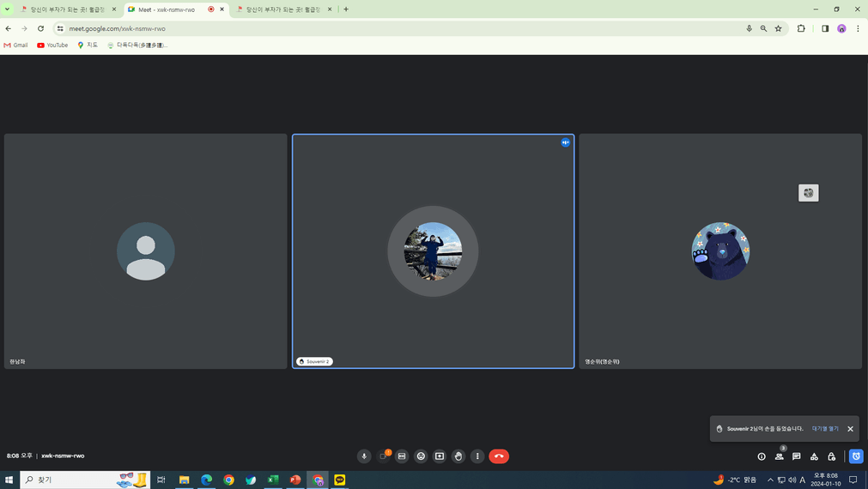868x489 pixels.
Task: Toggle the microphone in the call bar
Action: click(364, 456)
